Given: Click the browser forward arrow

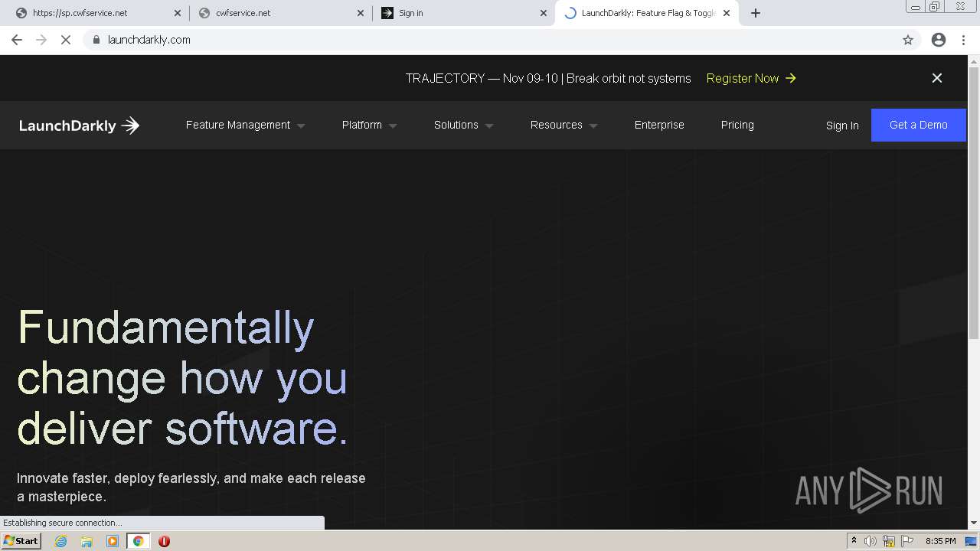Looking at the screenshot, I should [41, 40].
